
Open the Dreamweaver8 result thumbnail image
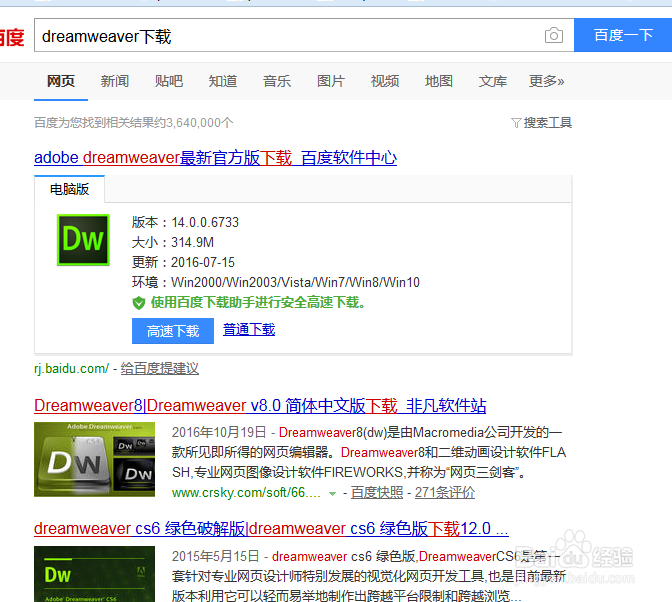[x=94, y=459]
